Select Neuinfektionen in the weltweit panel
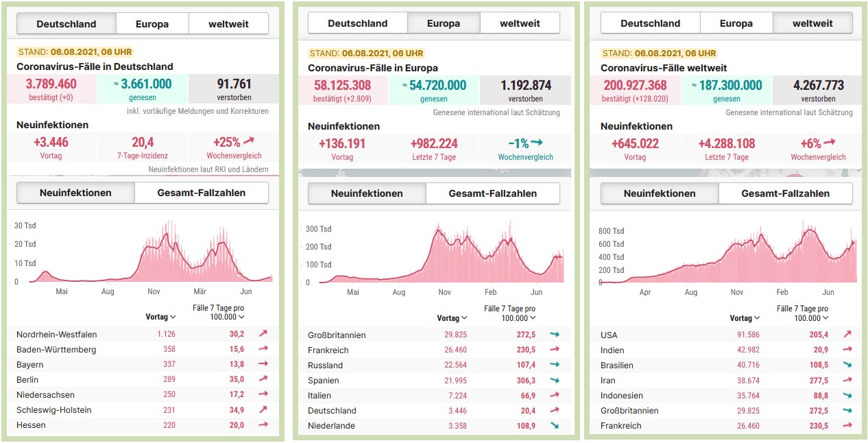 point(660,193)
